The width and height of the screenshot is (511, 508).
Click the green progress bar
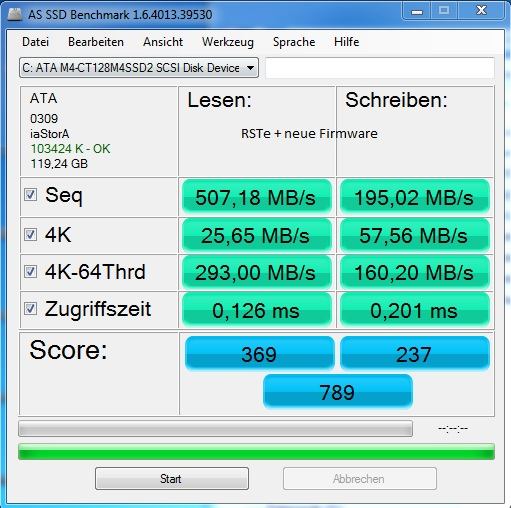click(x=256, y=452)
